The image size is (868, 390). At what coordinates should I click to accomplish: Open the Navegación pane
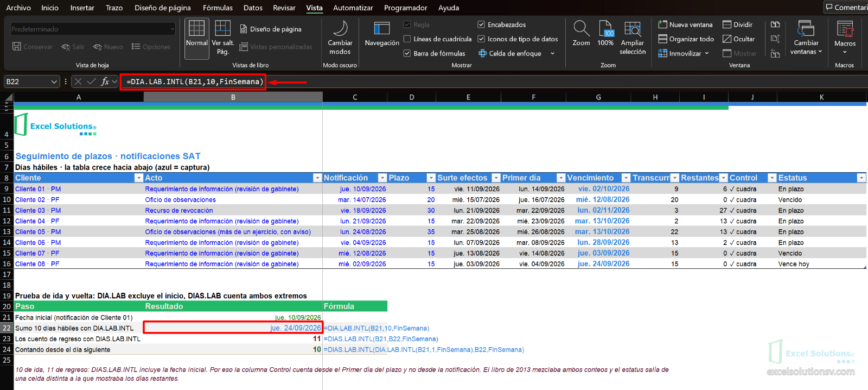[x=382, y=35]
